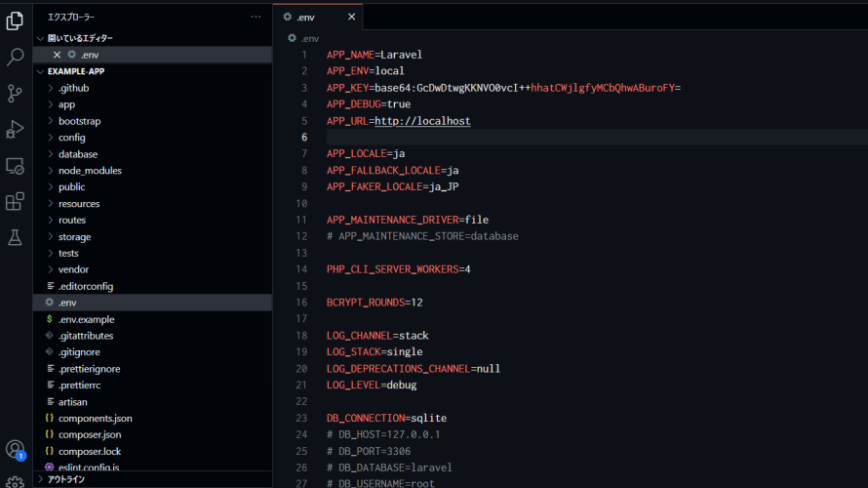The height and width of the screenshot is (488, 868).
Task: Click the LOG_CHANNEL=stack line
Action: [377, 336]
